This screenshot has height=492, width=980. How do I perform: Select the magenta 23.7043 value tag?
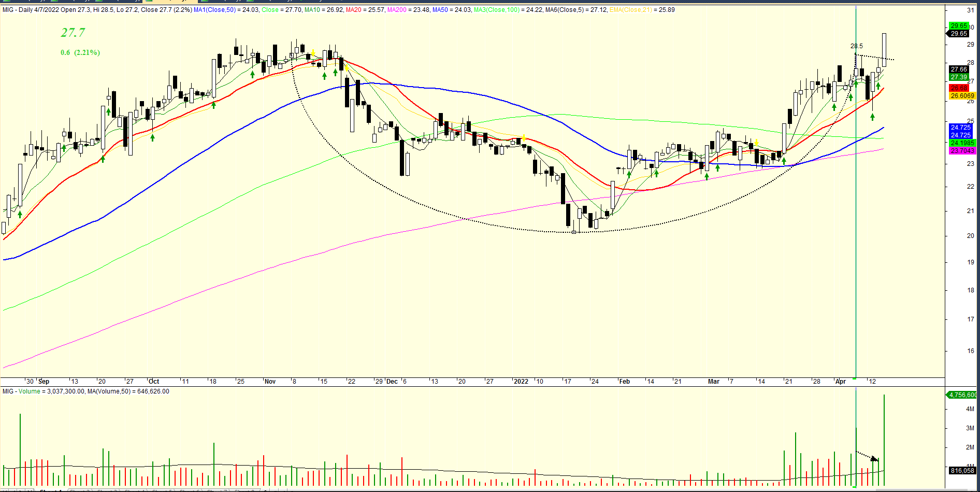pos(962,151)
